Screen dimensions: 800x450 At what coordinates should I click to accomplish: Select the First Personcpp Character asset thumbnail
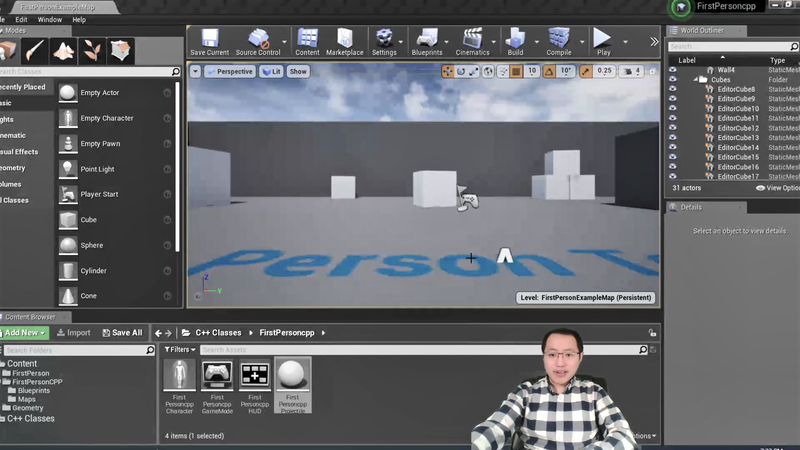tap(179, 374)
